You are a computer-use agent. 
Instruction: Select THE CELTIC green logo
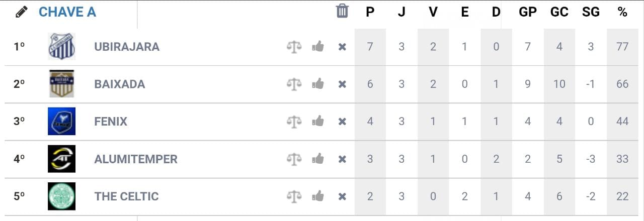pos(61,196)
